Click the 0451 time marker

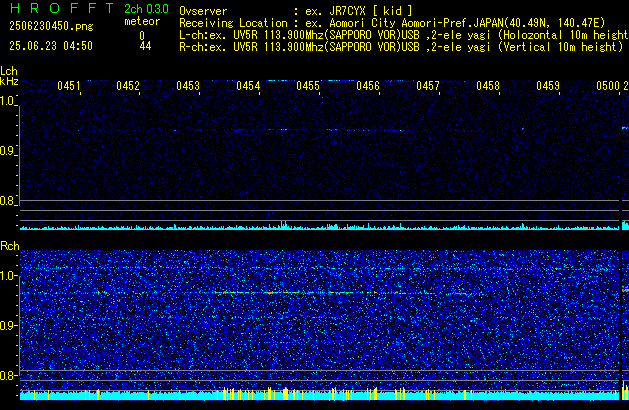(69, 86)
